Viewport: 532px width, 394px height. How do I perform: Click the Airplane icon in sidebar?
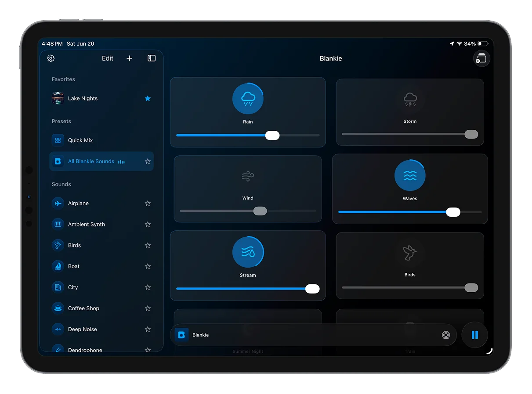[58, 203]
